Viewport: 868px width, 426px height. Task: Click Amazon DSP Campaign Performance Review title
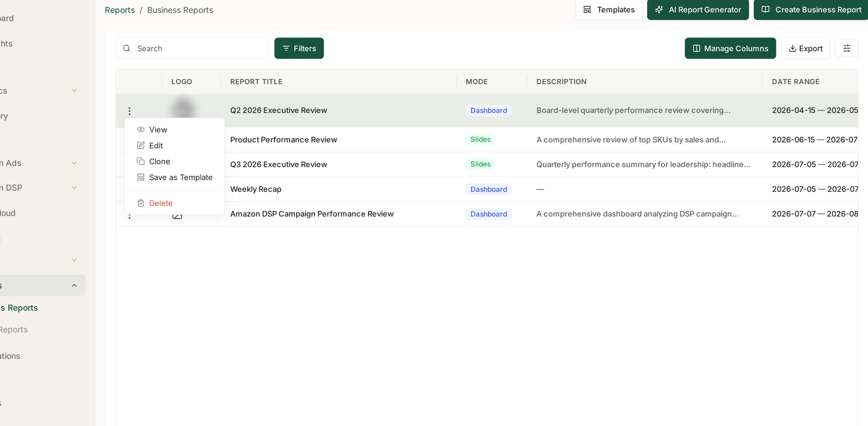[312, 214]
